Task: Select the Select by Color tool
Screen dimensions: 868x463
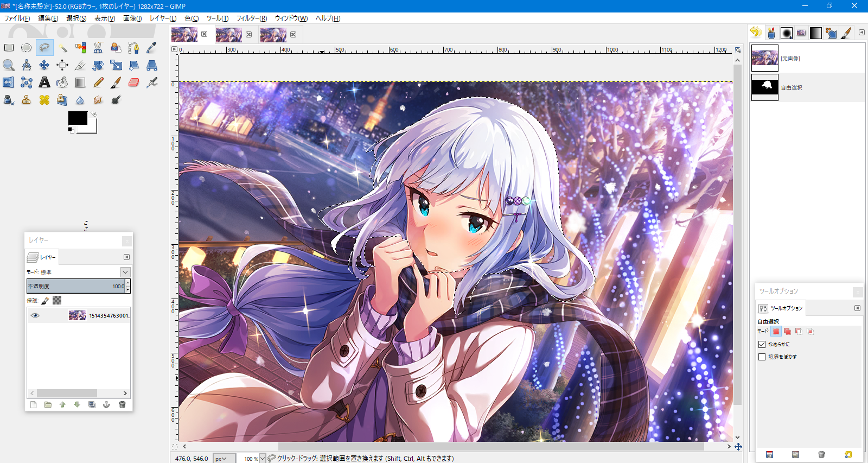Action: (x=80, y=48)
